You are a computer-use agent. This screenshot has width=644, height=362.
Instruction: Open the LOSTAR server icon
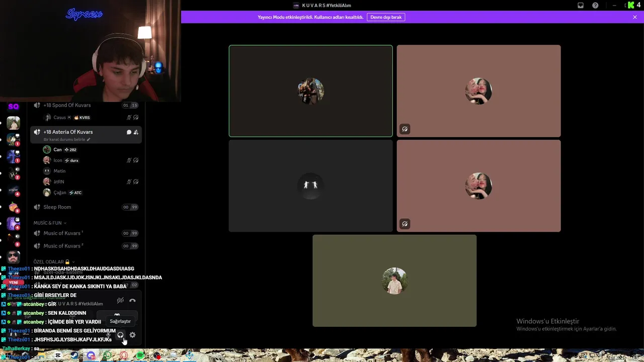(x=14, y=191)
